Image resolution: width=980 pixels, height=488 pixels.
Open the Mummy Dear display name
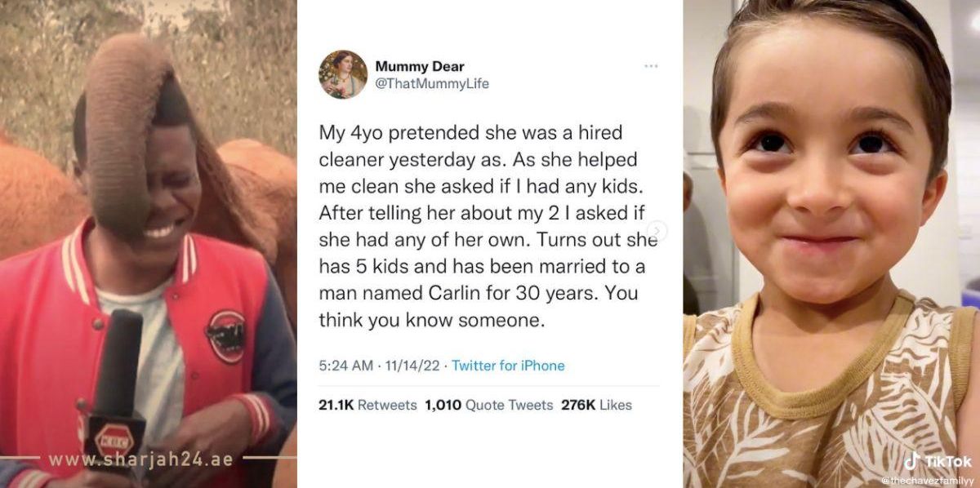(x=420, y=66)
